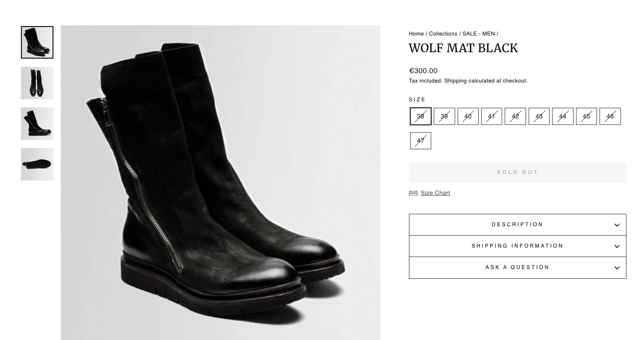The height and width of the screenshot is (340, 644).
Task: Click the Shipping Information chevron arrow
Action: [617, 246]
